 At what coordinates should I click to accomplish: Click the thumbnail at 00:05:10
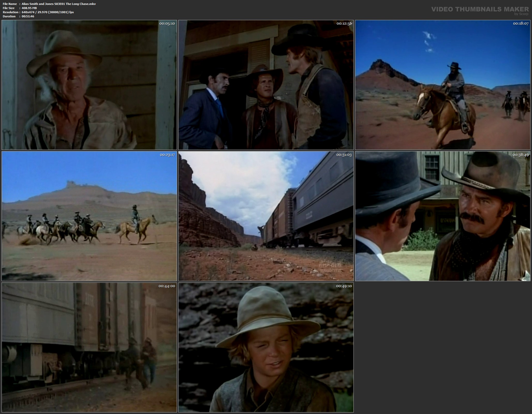point(89,85)
